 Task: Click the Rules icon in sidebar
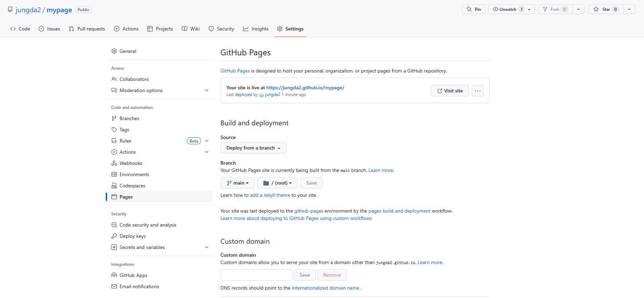(x=114, y=141)
